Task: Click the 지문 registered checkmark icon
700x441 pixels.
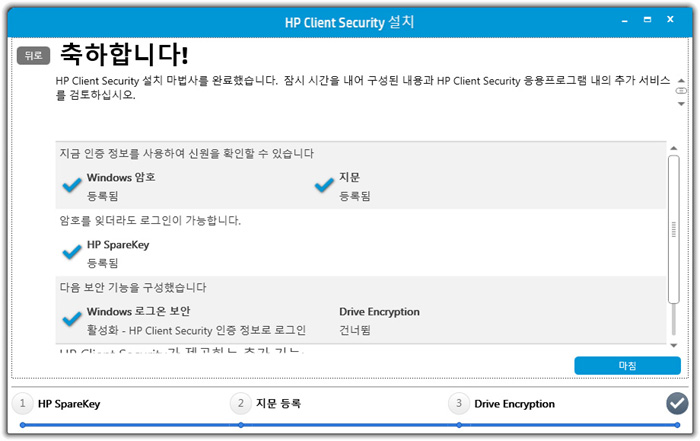Action: [324, 185]
